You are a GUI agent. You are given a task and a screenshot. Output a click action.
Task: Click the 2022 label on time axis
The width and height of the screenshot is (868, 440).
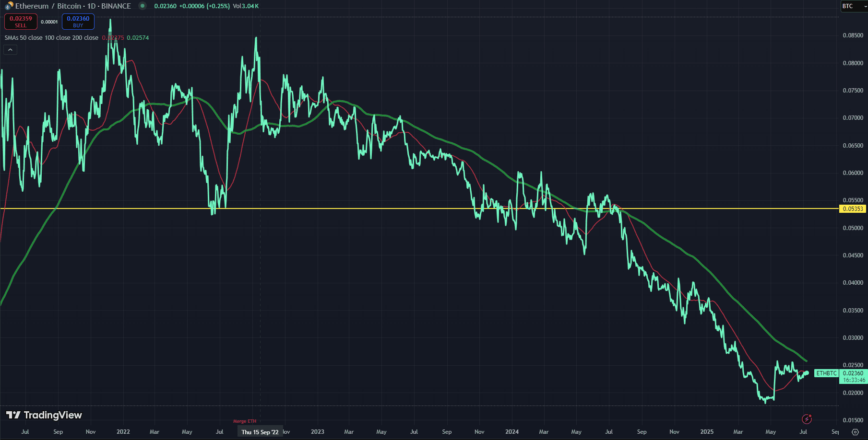pos(123,432)
